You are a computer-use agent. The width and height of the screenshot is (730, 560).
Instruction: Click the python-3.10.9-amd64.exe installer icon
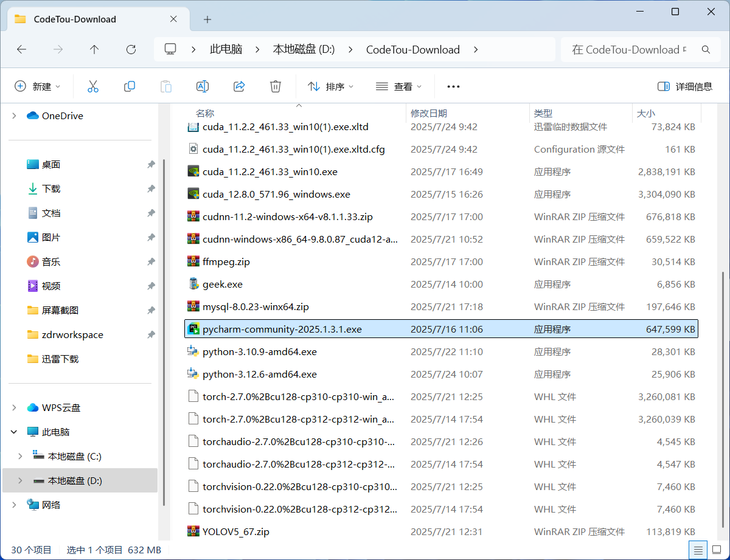[193, 351]
